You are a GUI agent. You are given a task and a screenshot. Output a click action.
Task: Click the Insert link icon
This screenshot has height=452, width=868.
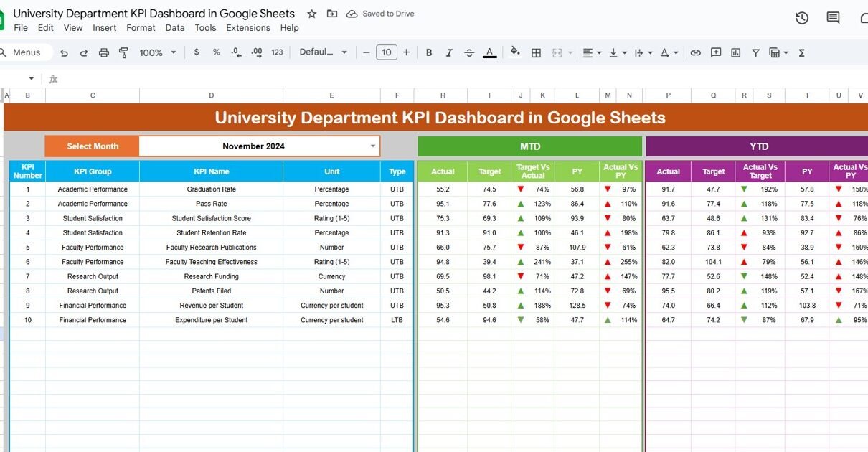click(x=695, y=52)
